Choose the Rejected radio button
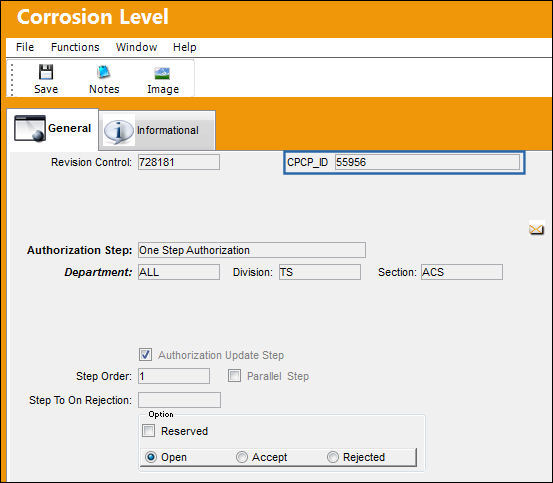The image size is (553, 483). [333, 457]
